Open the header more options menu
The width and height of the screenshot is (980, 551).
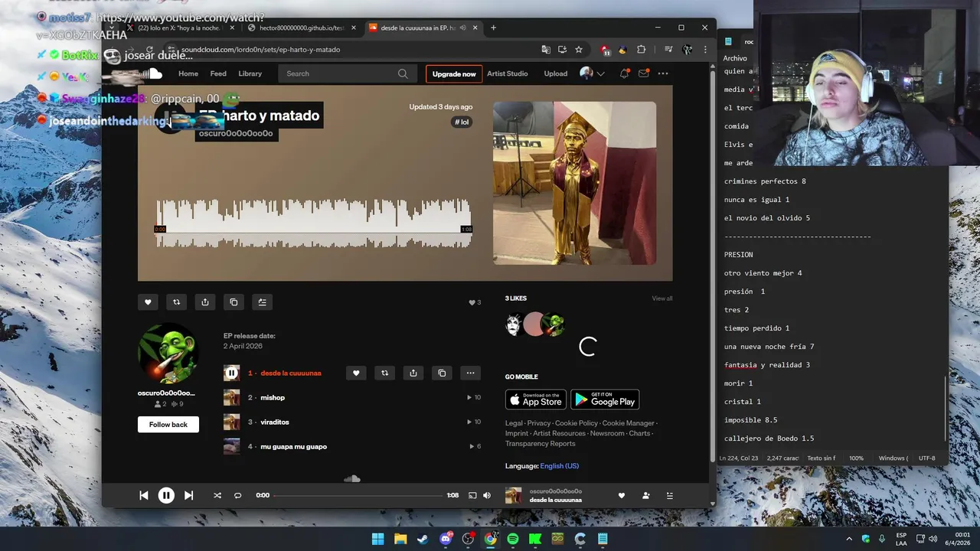tap(663, 73)
